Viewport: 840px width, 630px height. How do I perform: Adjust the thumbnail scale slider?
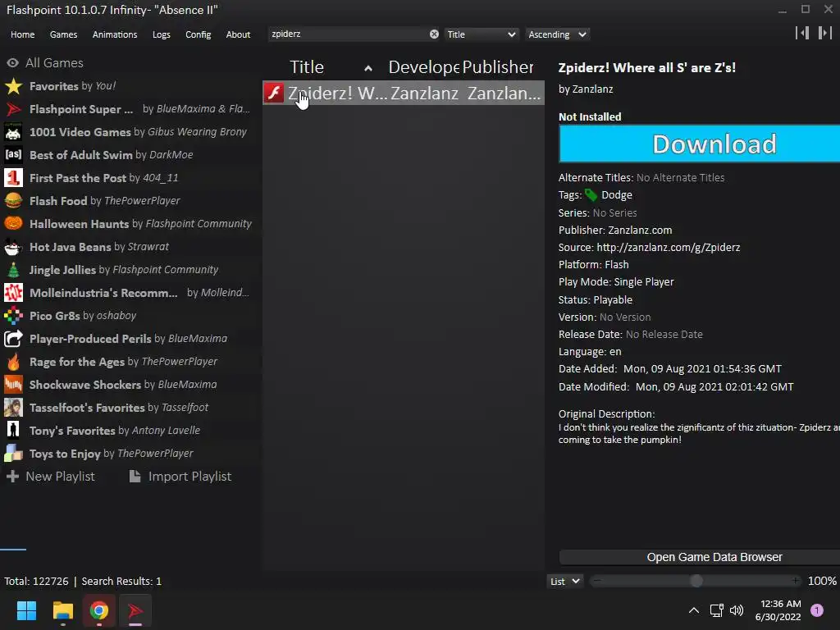(x=696, y=582)
